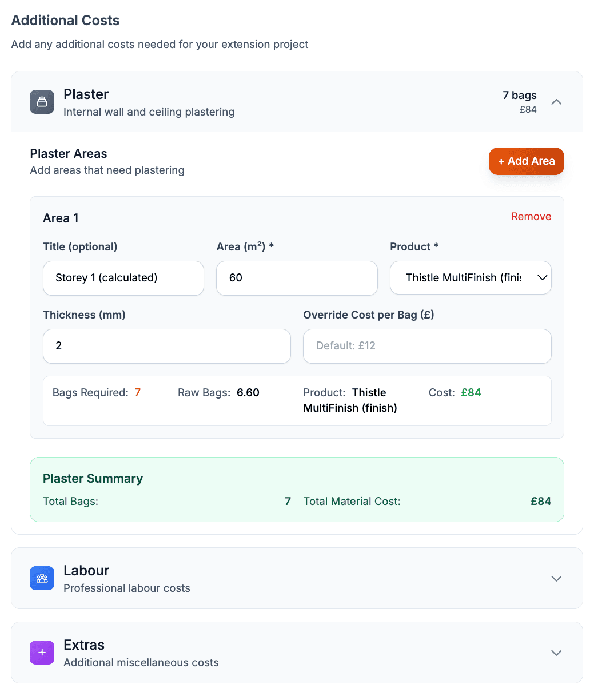Open the Labour section by its title
Image resolution: width=598 pixels, height=700 pixels.
coord(86,571)
